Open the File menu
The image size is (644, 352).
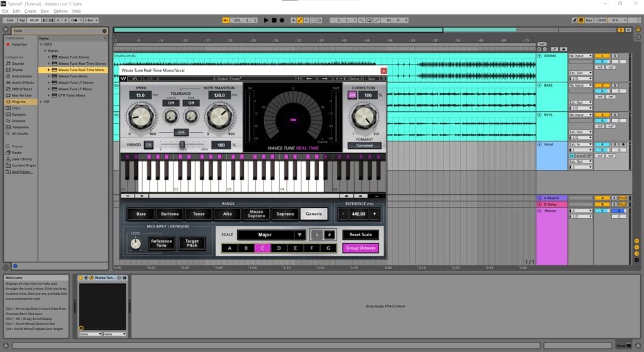5,11
